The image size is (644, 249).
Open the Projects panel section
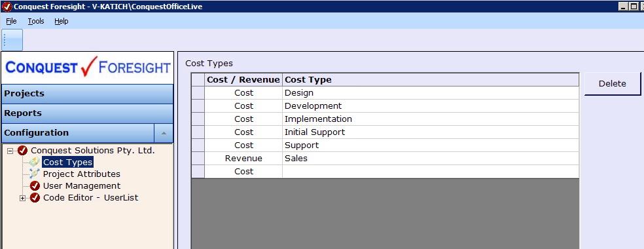pos(88,94)
